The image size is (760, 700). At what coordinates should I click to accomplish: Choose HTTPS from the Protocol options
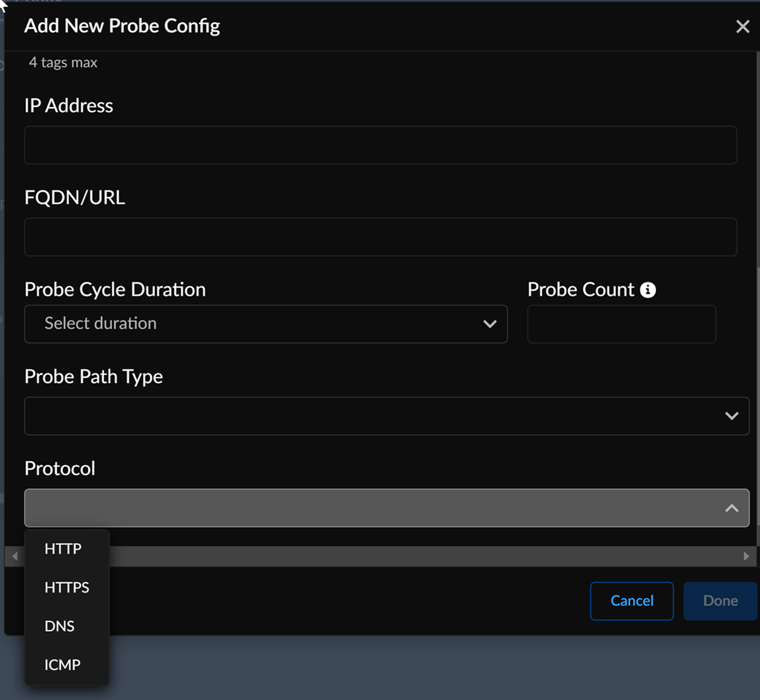[67, 587]
